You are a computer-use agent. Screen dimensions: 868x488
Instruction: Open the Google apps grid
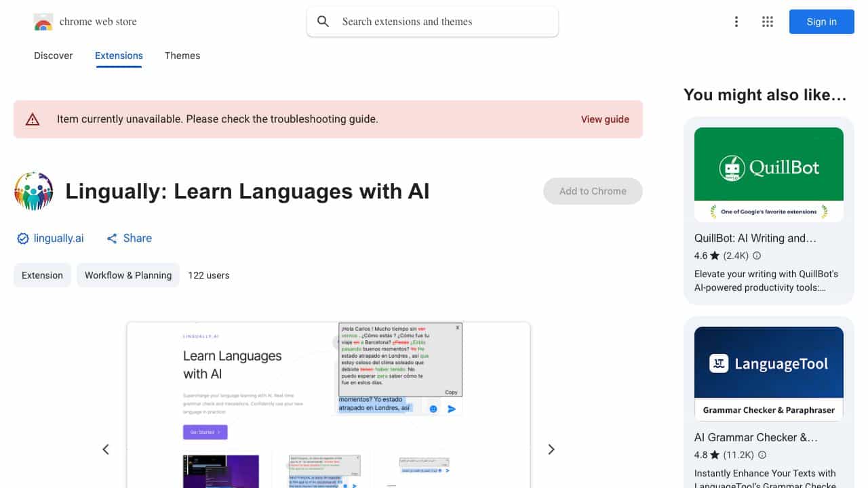[768, 22]
